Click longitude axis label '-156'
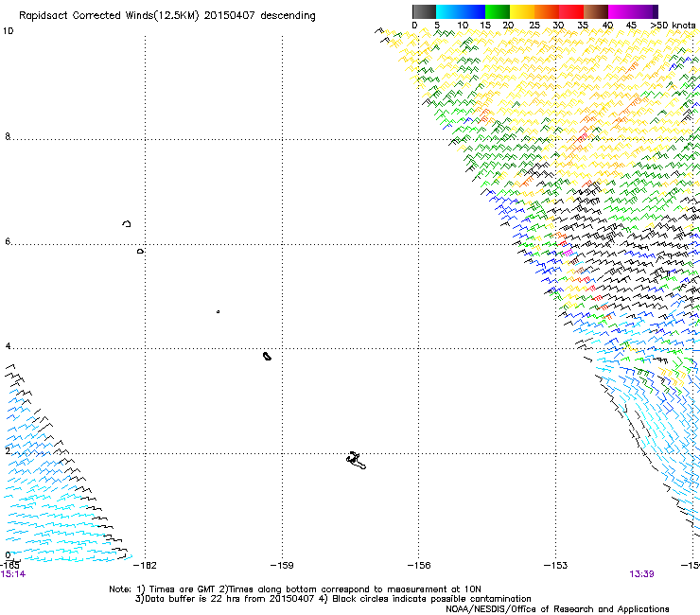 (x=419, y=566)
